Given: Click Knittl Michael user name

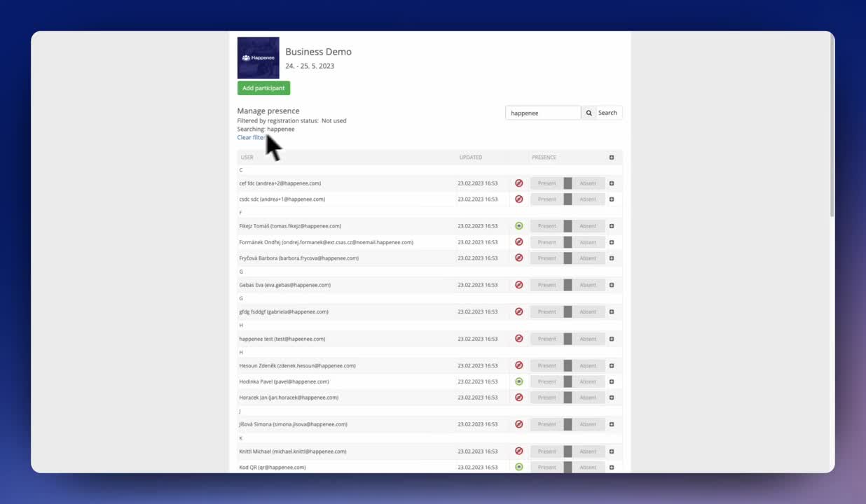Looking at the screenshot, I should coord(293,451).
